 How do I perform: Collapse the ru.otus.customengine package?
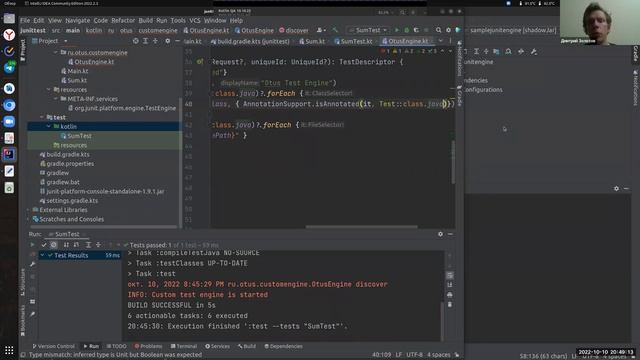pyautogui.click(x=56, y=53)
